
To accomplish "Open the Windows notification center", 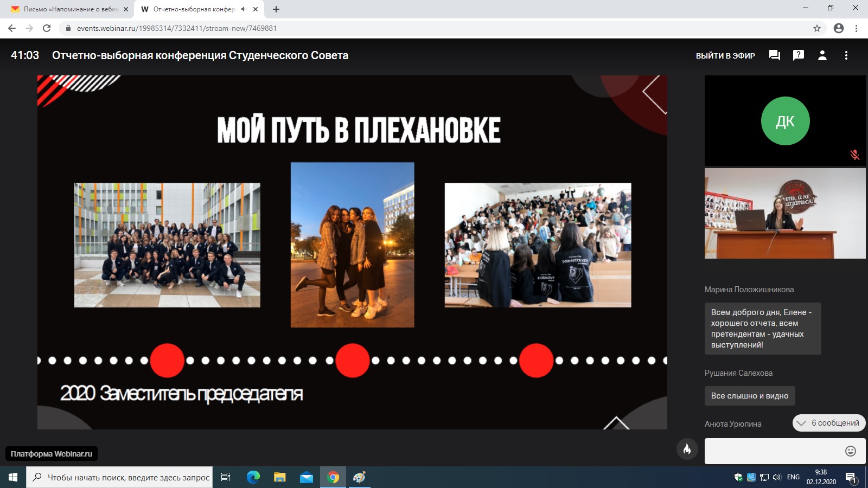I will [x=851, y=478].
